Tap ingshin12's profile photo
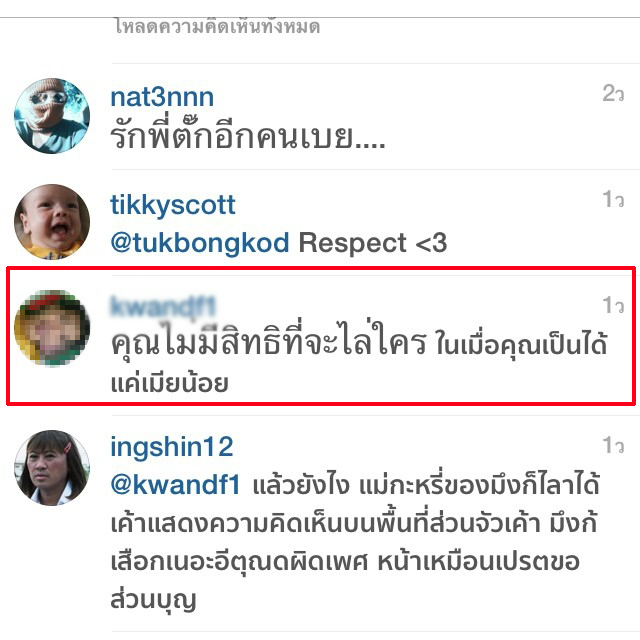This screenshot has width=640, height=640. click(x=52, y=468)
